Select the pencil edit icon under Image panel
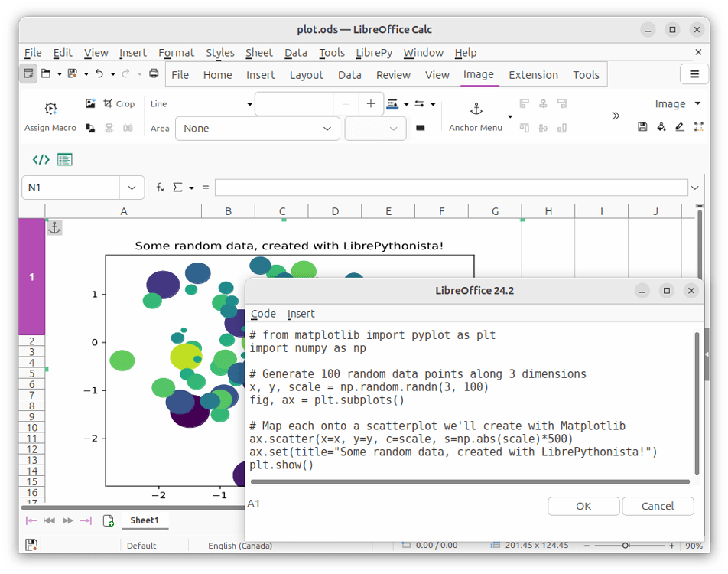This screenshot has width=728, height=574. pyautogui.click(x=680, y=126)
